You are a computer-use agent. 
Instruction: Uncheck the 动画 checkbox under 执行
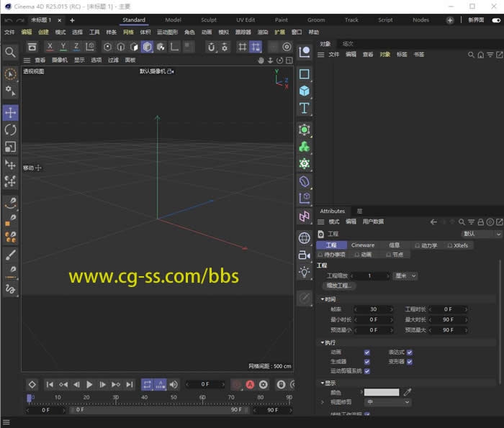[x=367, y=352]
